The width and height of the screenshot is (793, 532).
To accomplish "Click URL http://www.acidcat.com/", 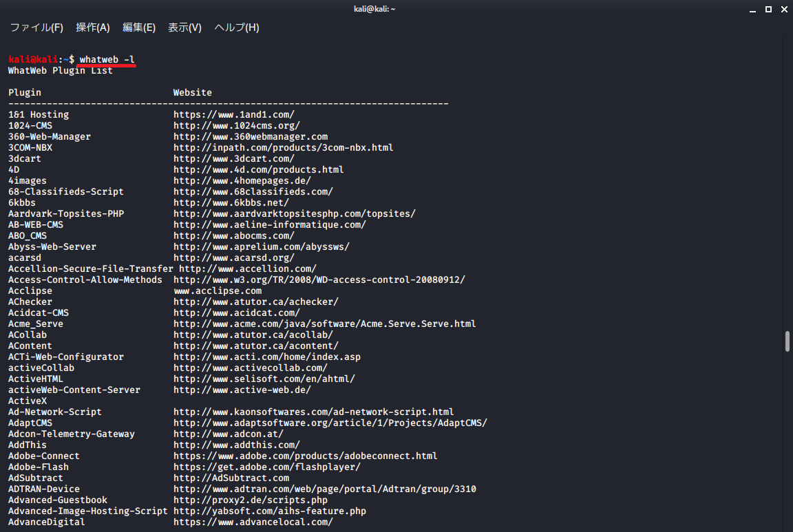I will point(237,313).
